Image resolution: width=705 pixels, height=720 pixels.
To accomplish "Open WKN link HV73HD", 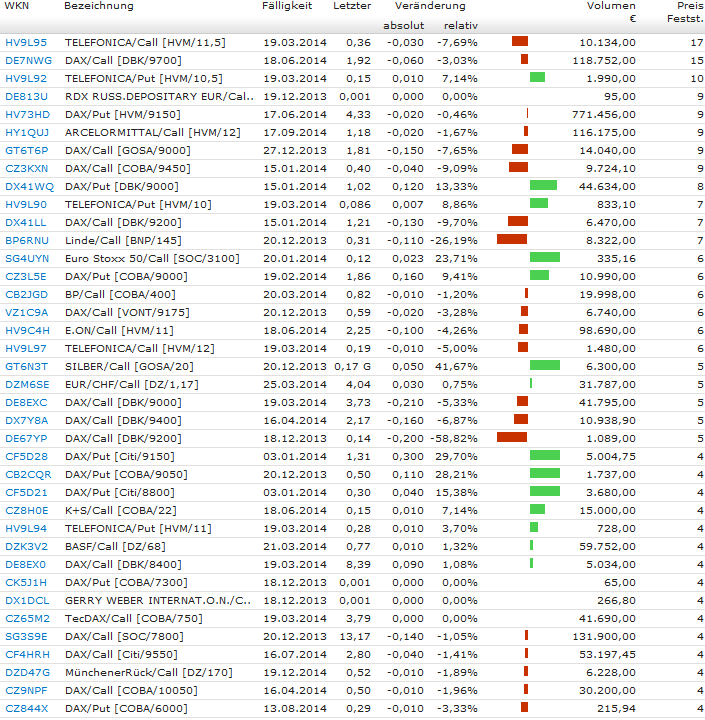I will (28, 114).
